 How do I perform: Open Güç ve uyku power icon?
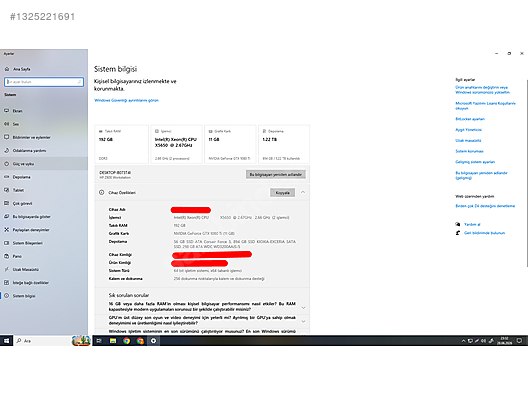point(7,164)
